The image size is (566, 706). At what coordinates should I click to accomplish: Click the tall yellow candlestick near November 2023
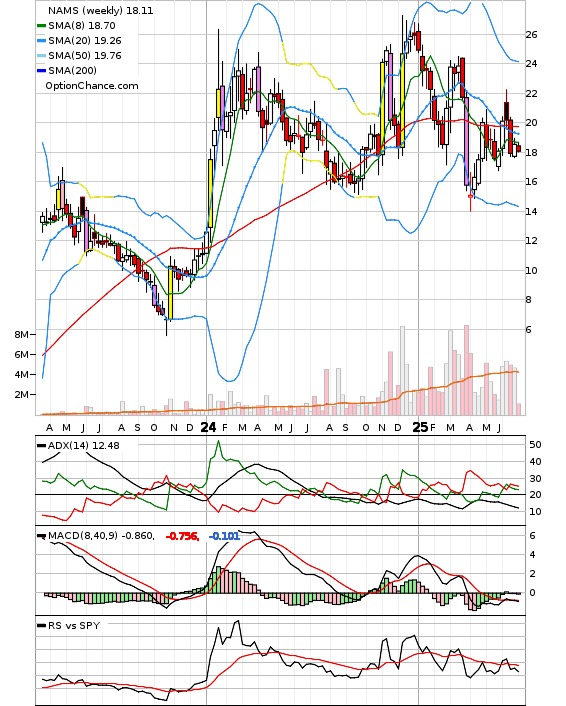pyautogui.click(x=170, y=293)
